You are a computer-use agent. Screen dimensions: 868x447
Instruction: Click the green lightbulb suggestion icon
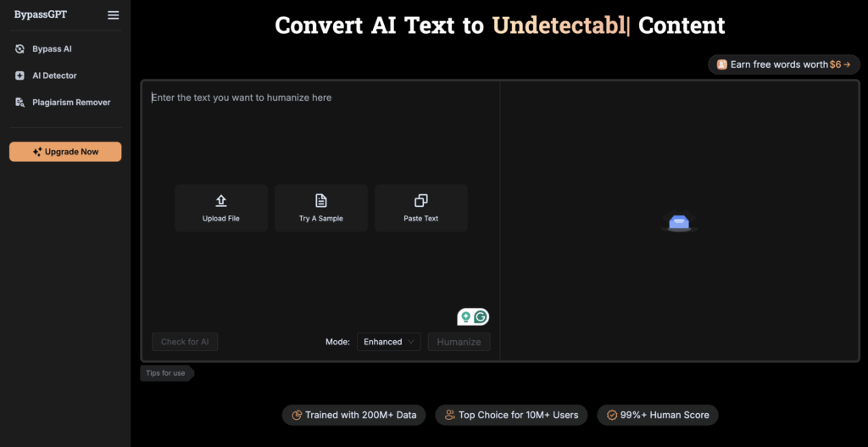tap(465, 317)
